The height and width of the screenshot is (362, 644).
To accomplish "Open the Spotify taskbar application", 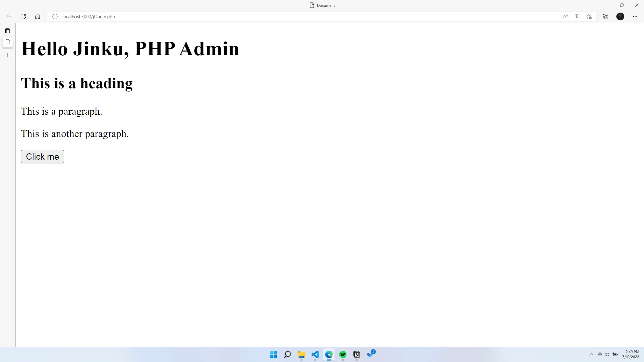I will point(342,354).
